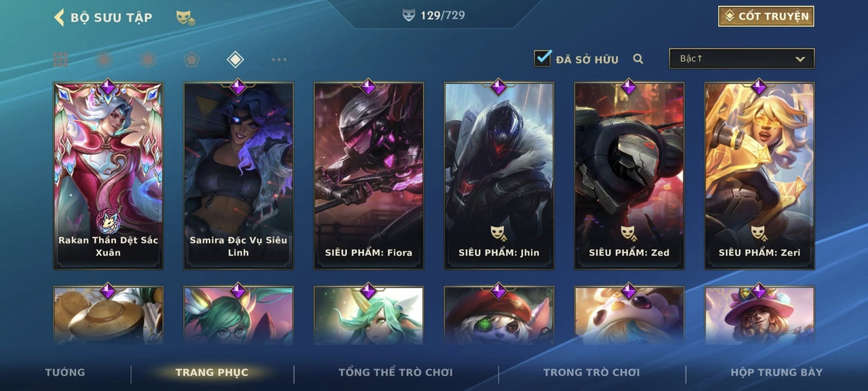Click the mask icon next to 129/729
Viewport: 868px width, 391px height.
[x=408, y=15]
